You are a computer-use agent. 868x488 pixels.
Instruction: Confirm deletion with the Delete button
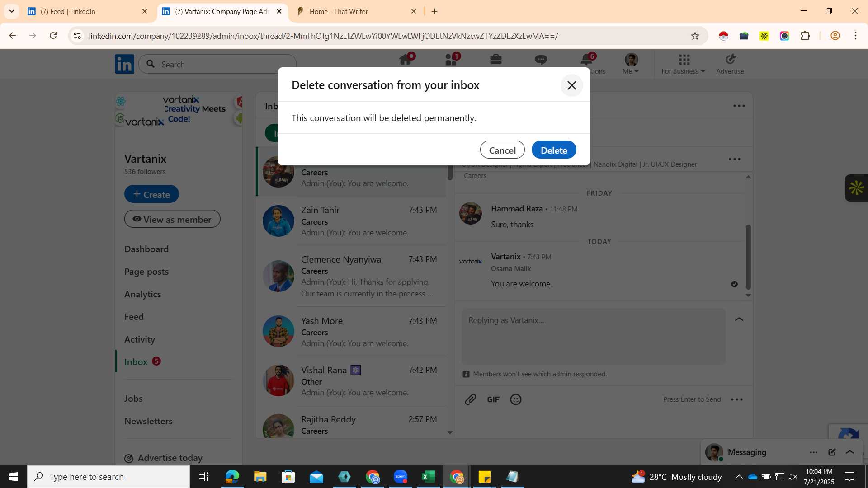pyautogui.click(x=553, y=150)
